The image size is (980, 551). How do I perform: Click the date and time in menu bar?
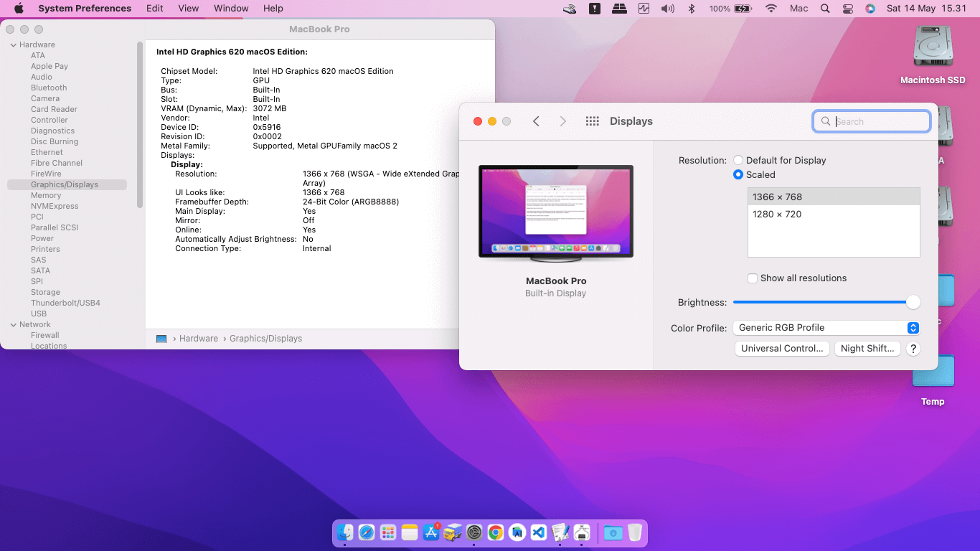pos(927,9)
